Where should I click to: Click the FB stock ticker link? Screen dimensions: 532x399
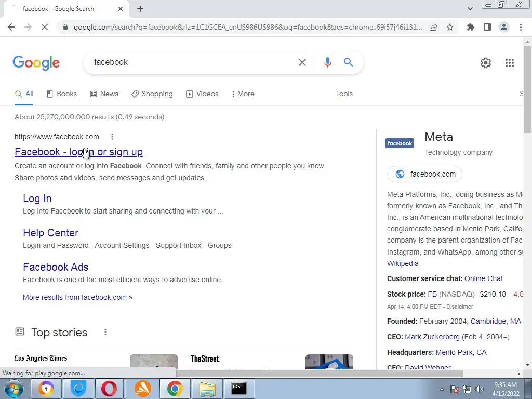[x=432, y=294]
